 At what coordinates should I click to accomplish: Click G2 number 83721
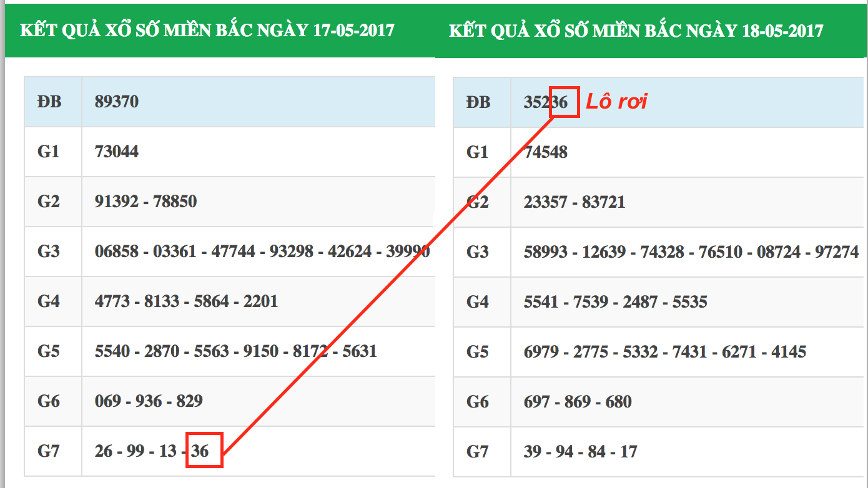coord(603,202)
